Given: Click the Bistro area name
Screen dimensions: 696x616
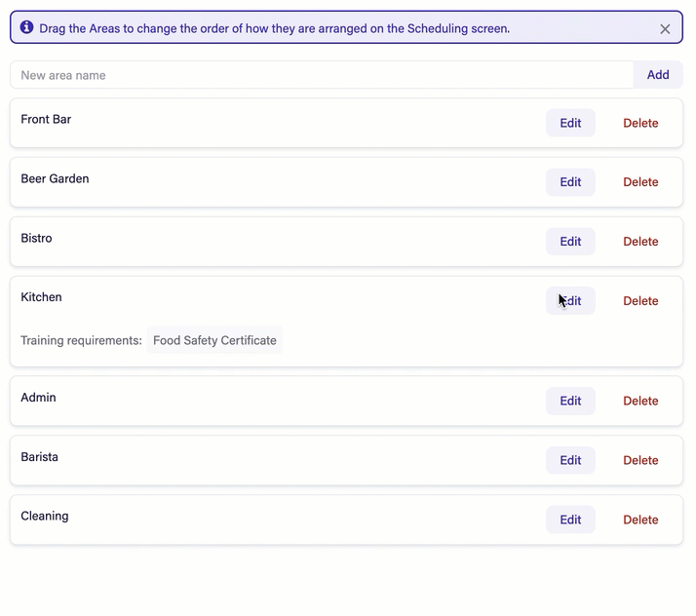Looking at the screenshot, I should [36, 238].
